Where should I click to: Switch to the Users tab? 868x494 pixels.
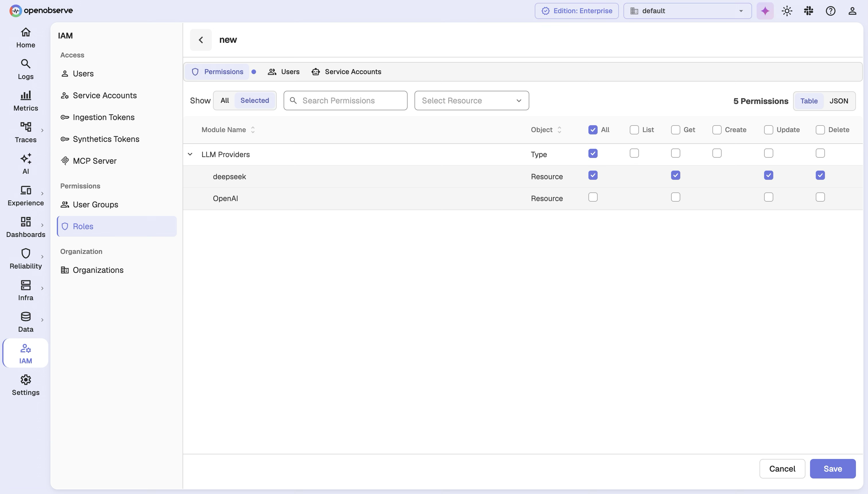point(284,72)
